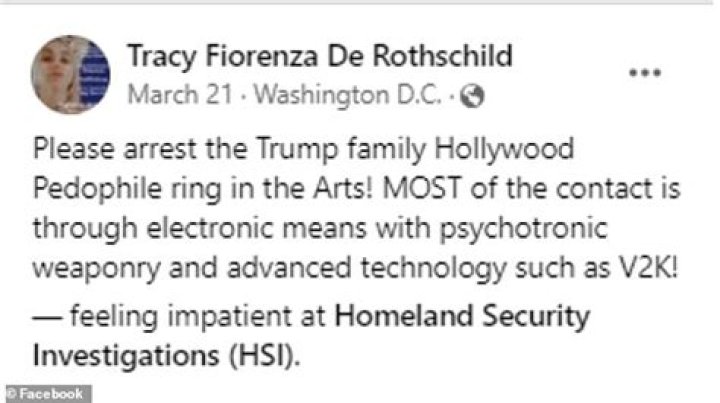Click the © Facebook watermark label
720x403 pixels.
(x=48, y=394)
